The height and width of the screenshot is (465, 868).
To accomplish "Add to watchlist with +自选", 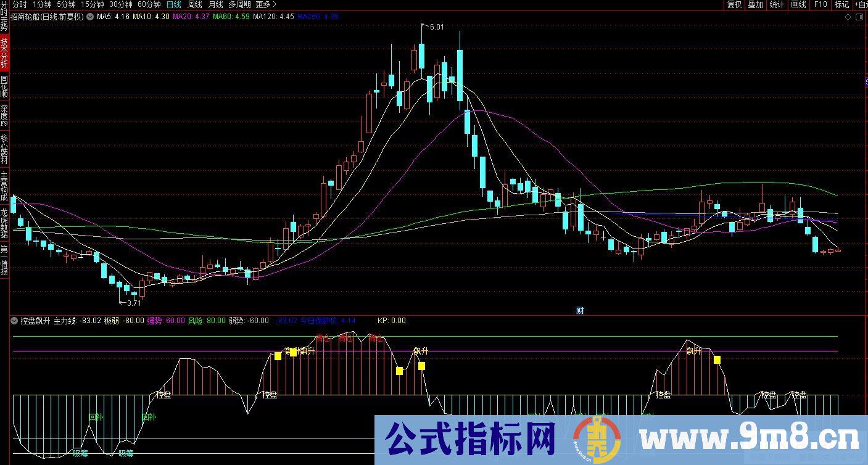I will point(861,4).
